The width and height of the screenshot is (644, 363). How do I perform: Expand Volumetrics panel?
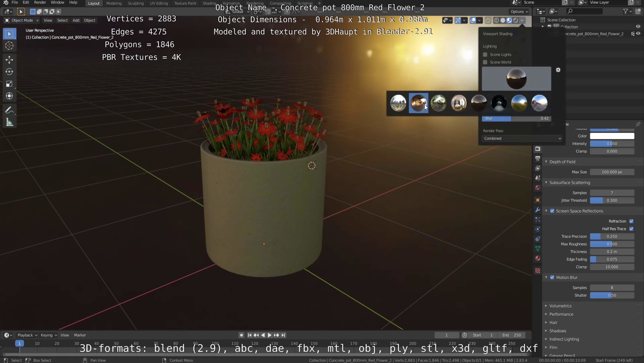coord(546,306)
